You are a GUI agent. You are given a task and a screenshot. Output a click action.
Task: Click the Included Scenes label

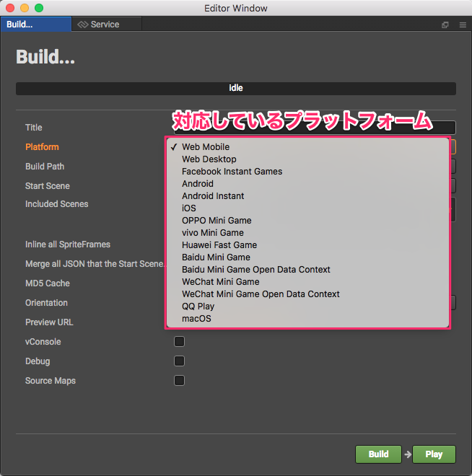point(57,204)
